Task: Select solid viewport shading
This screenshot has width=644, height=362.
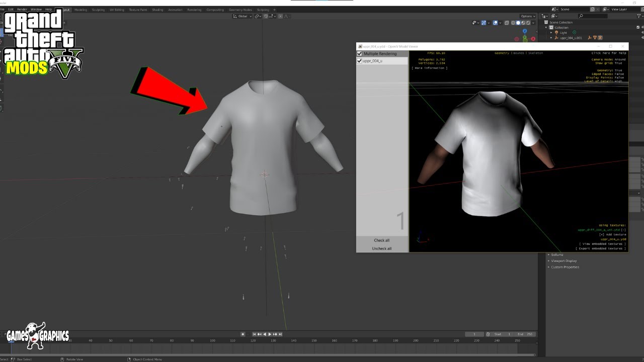Action: click(x=518, y=23)
